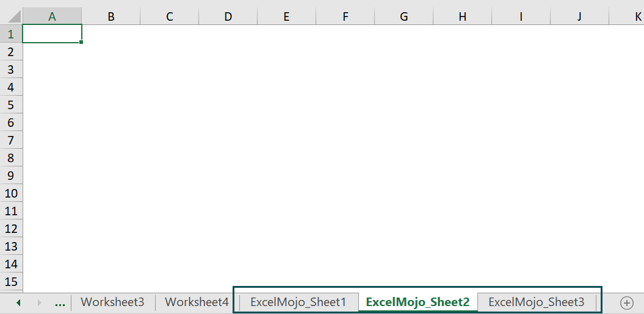644x314 pixels.
Task: Select column G header
Action: (x=403, y=16)
